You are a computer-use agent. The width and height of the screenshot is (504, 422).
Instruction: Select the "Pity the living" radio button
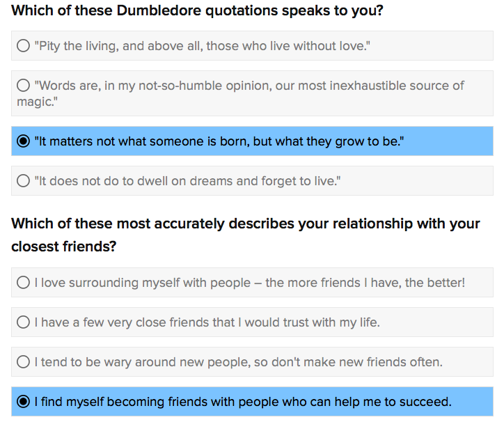click(23, 46)
